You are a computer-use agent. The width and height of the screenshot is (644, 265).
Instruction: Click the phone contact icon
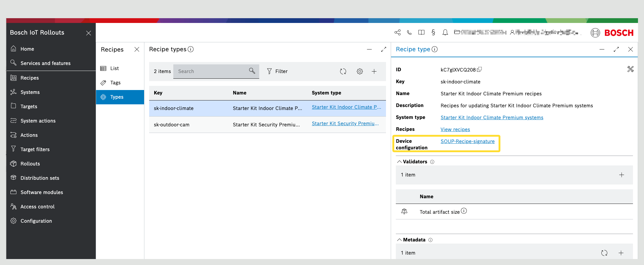409,32
